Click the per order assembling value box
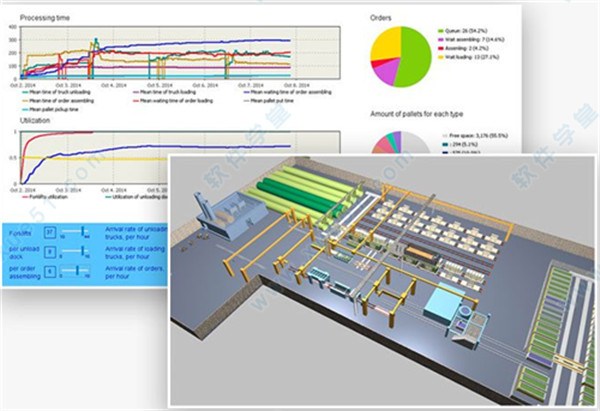The width and height of the screenshot is (600, 411). pyautogui.click(x=51, y=273)
